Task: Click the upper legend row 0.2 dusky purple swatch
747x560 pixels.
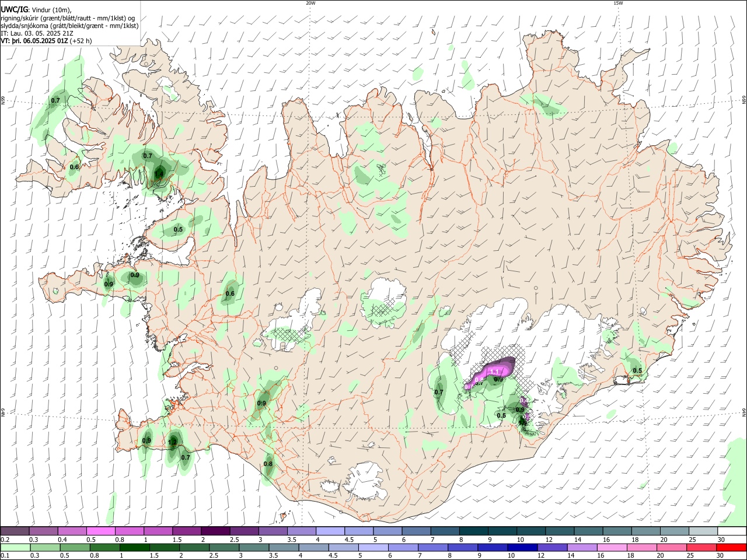Action: pyautogui.click(x=15, y=531)
